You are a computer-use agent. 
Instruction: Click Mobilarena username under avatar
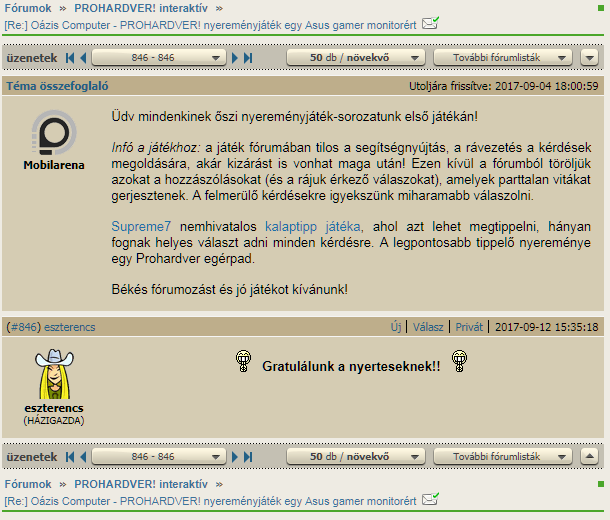(54, 165)
